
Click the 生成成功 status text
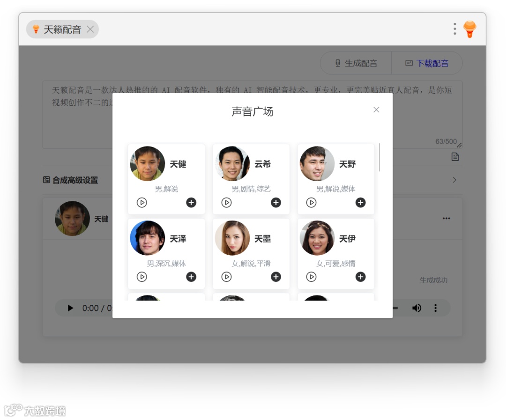(x=433, y=280)
